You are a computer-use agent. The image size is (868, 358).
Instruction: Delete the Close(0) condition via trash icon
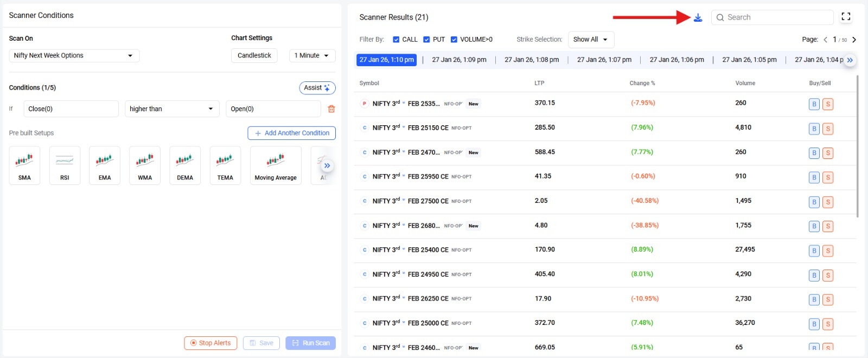coord(331,109)
